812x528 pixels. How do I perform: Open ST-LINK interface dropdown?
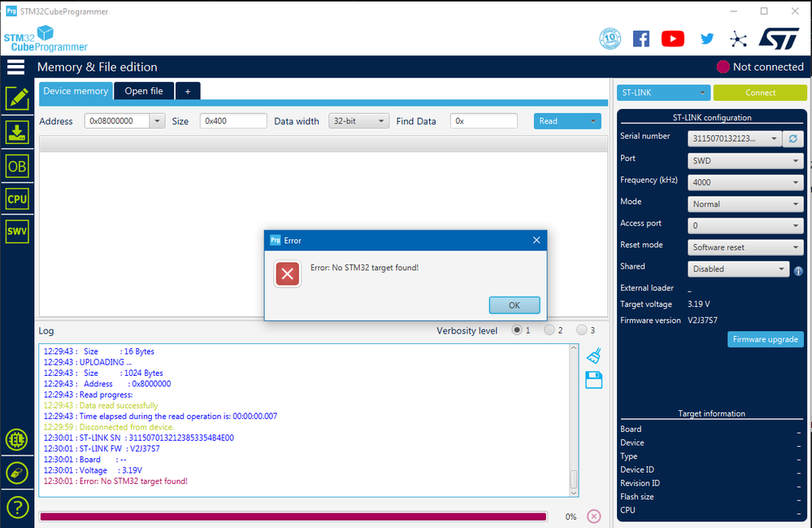663,93
